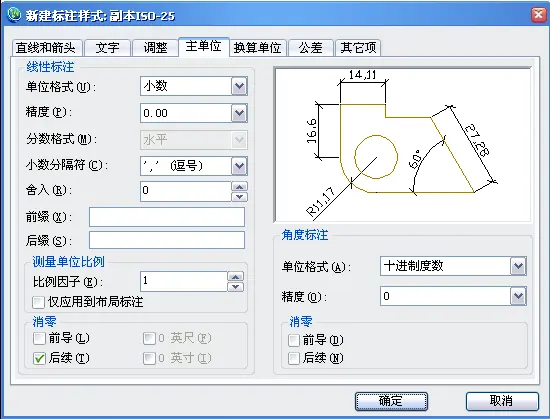
Task: Click the 取消 button
Action: tap(502, 401)
